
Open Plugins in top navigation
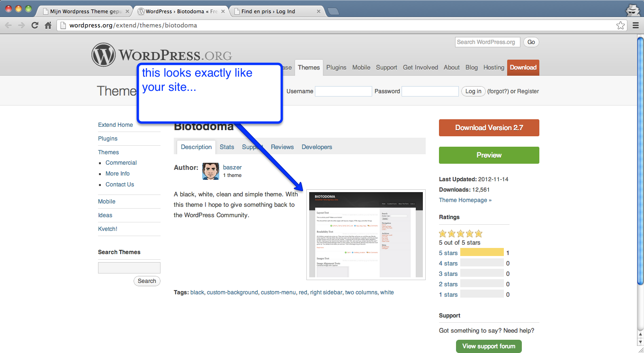click(x=336, y=68)
